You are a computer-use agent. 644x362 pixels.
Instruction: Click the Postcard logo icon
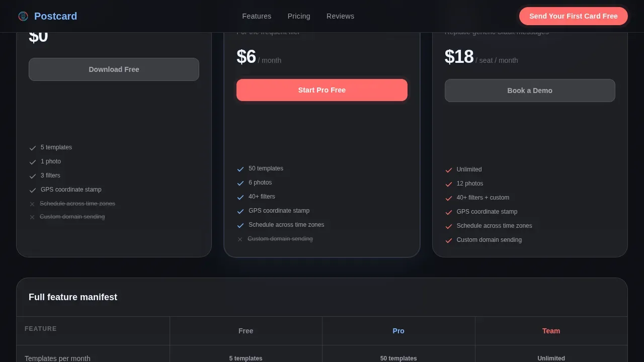point(23,16)
